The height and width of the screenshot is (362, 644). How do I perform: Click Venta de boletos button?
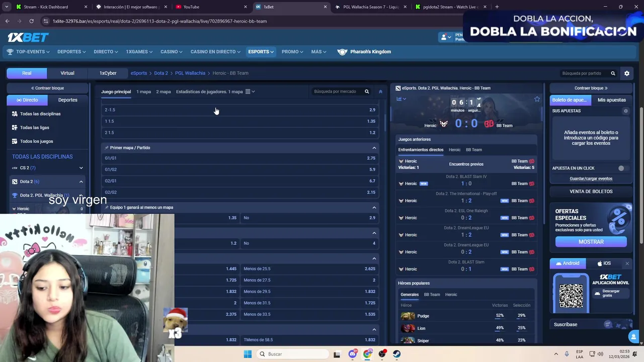(591, 192)
